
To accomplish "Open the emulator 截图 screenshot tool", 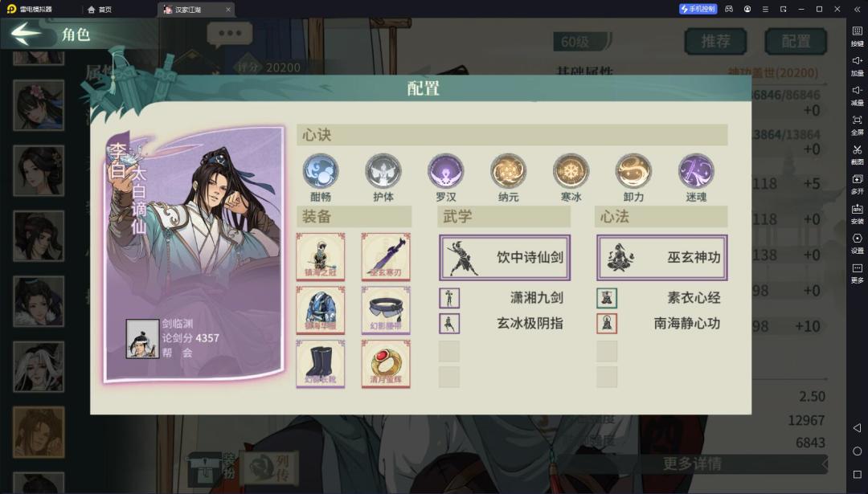I will click(857, 154).
